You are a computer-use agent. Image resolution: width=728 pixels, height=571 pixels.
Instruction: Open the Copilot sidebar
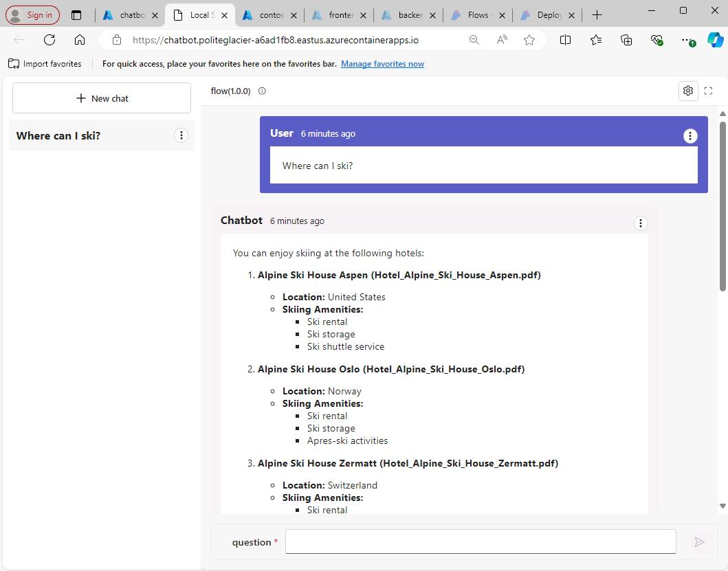pyautogui.click(x=715, y=40)
